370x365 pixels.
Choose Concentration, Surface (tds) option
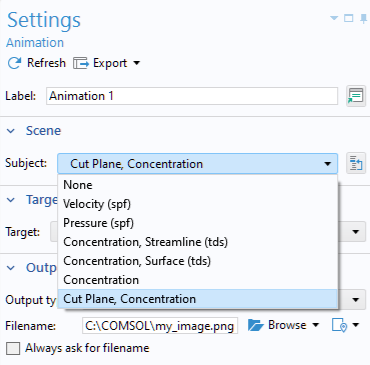coord(198,261)
